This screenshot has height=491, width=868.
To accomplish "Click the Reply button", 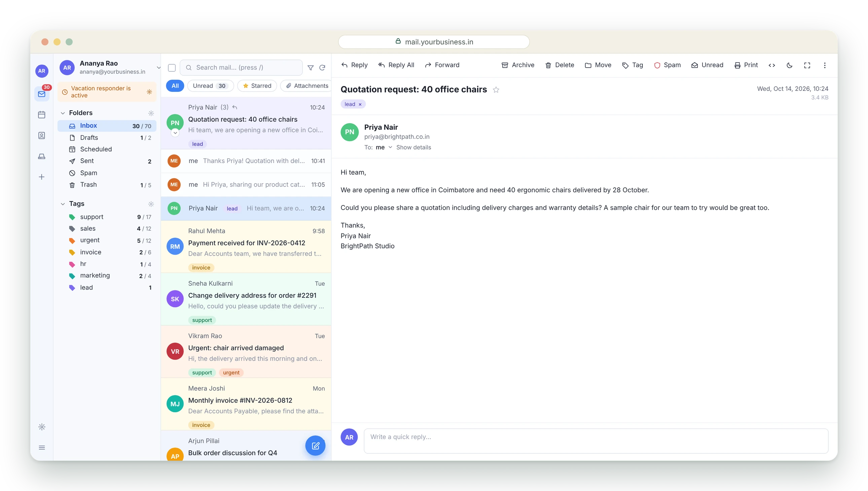I will point(354,65).
